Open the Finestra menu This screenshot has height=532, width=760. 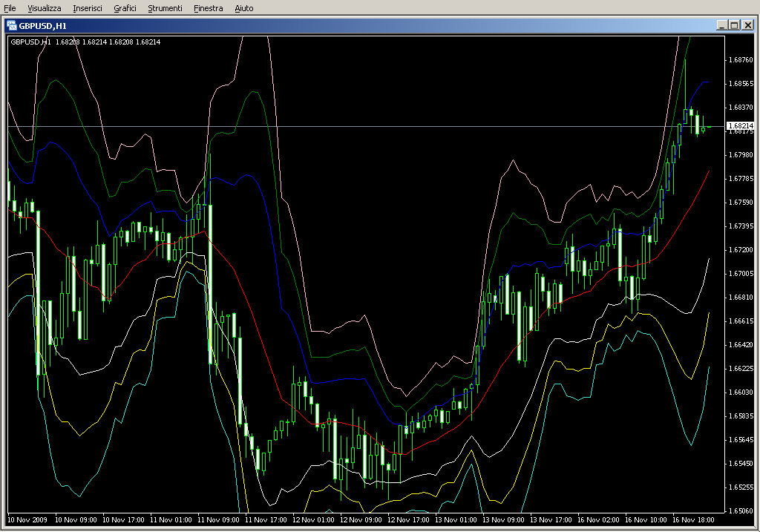tap(208, 8)
